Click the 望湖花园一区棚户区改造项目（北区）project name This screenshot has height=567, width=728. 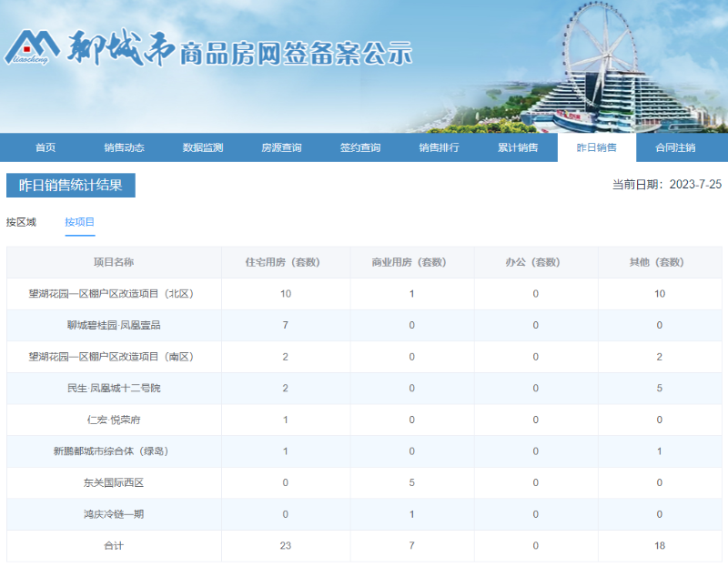tap(113, 294)
